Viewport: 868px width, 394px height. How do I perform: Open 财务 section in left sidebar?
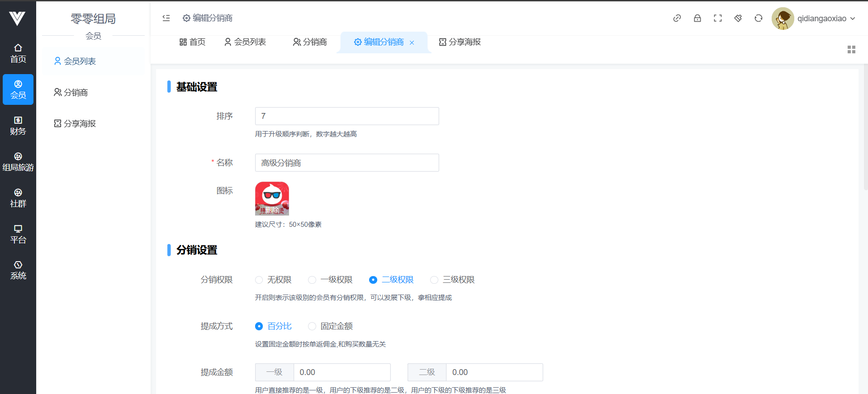click(x=18, y=126)
